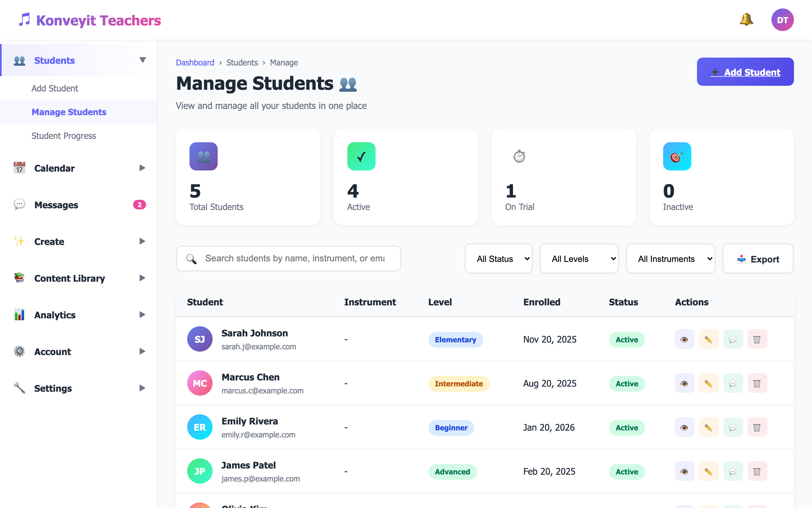
Task: Click the Active checkmark card icon
Action: click(x=361, y=156)
